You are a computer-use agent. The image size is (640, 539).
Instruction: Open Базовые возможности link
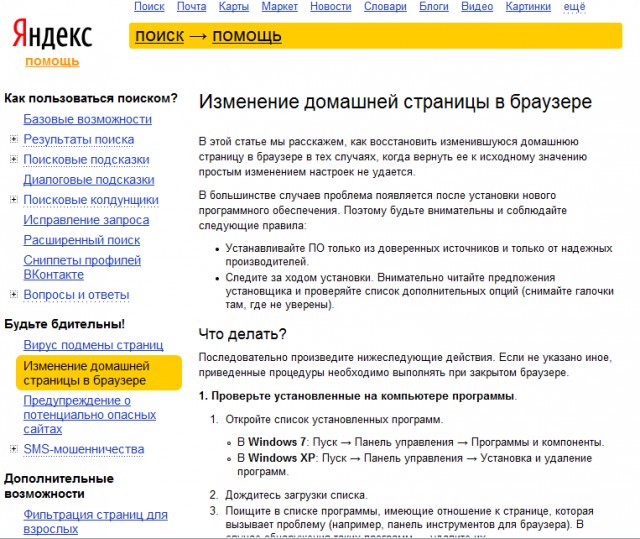pyautogui.click(x=87, y=119)
